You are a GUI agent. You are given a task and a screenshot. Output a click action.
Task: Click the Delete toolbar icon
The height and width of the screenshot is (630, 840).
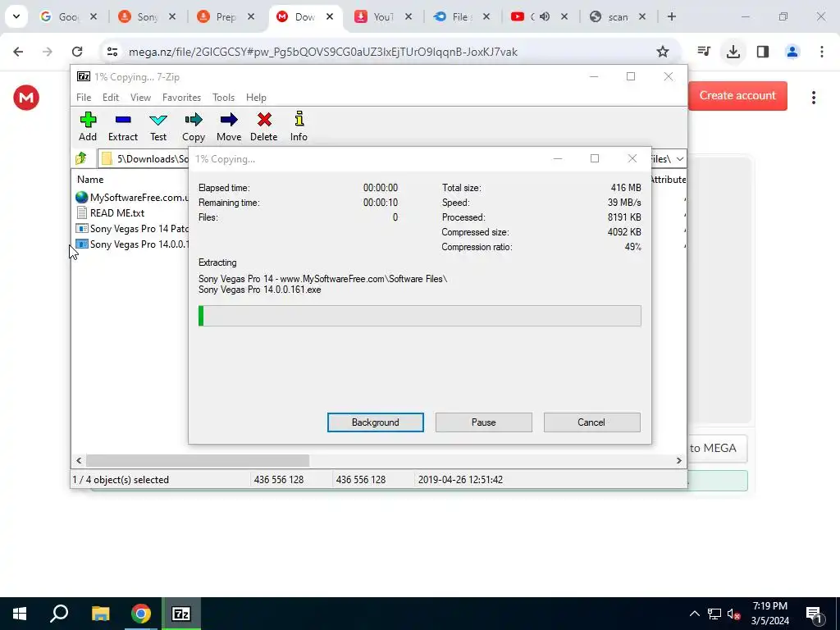pos(263,126)
